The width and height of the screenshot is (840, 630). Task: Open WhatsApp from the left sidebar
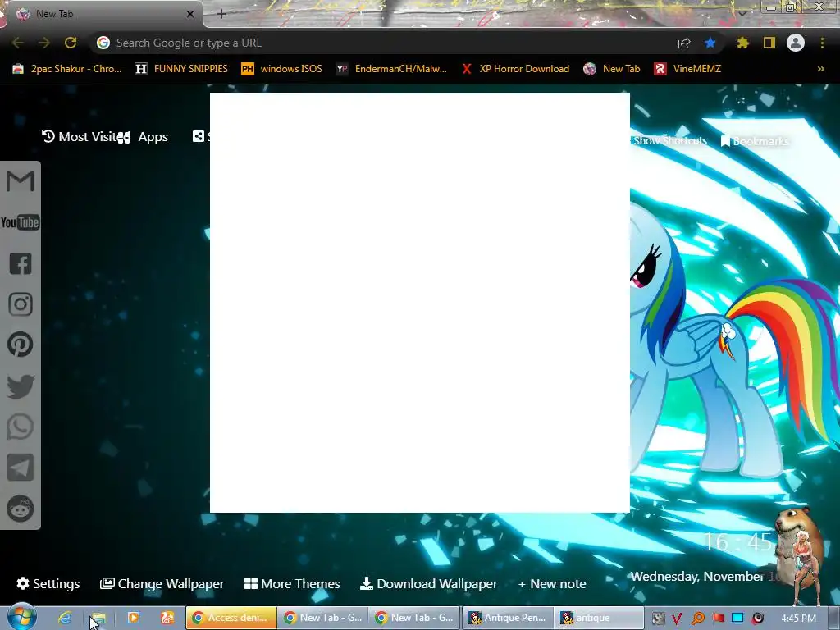[21, 427]
